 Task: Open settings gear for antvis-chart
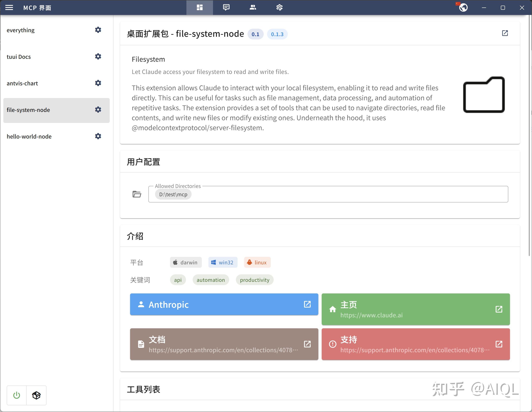pos(98,83)
